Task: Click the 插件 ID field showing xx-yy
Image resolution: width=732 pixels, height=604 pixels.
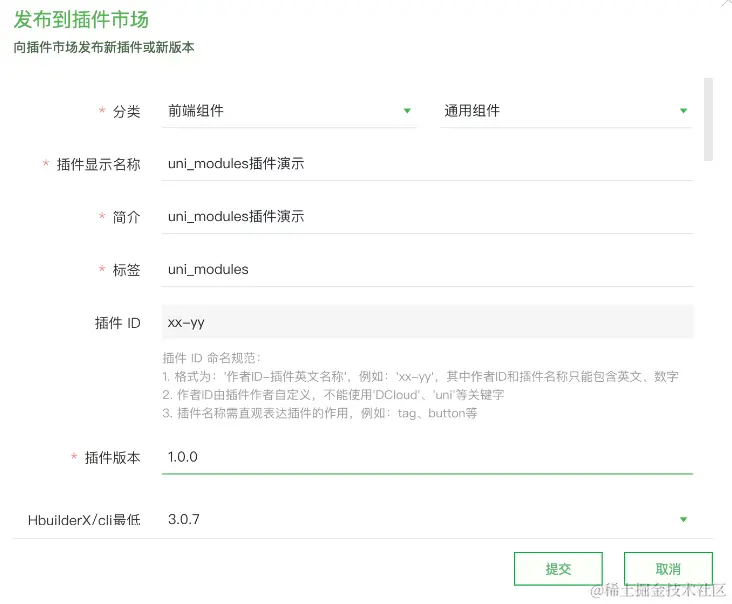Action: (x=427, y=322)
